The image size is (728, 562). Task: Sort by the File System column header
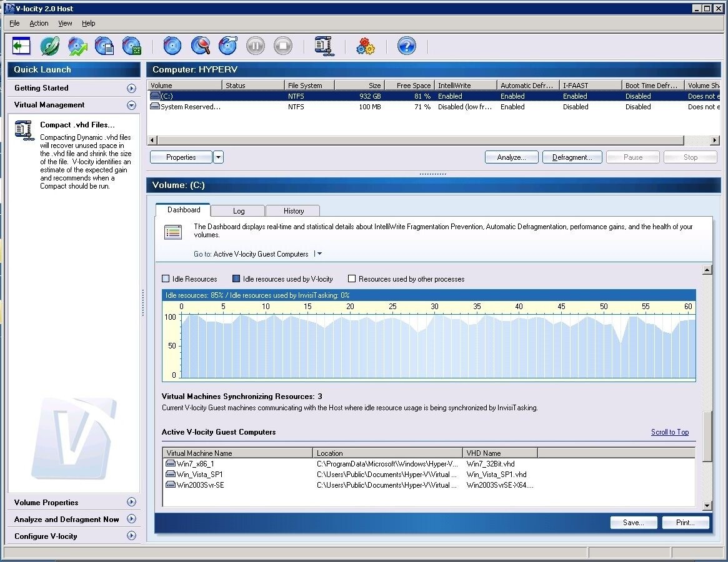coord(309,86)
